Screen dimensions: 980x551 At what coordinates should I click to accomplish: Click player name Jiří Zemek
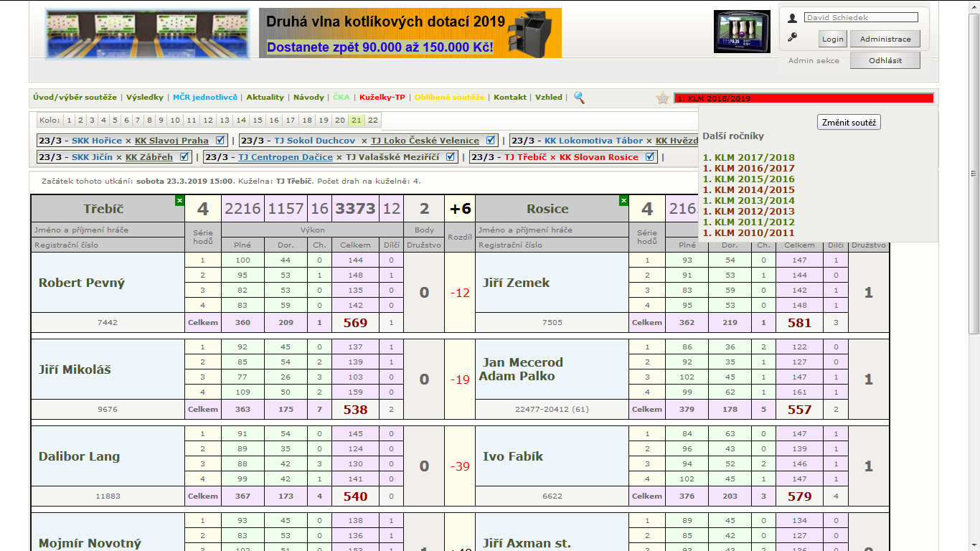click(517, 283)
